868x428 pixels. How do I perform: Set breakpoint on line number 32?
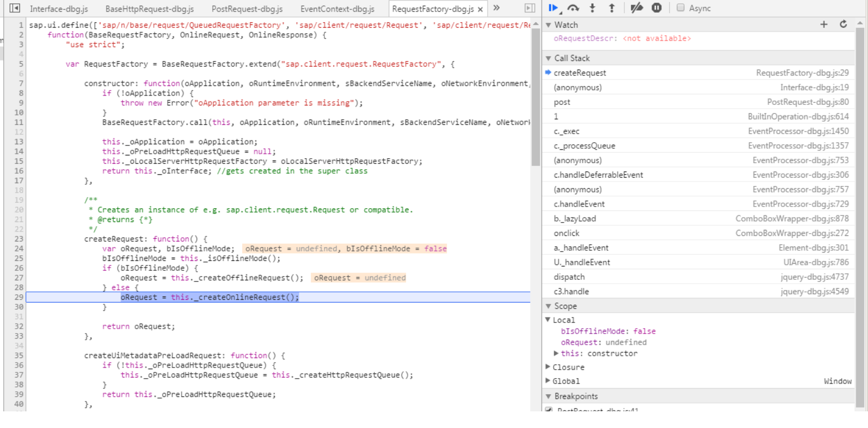19,326
